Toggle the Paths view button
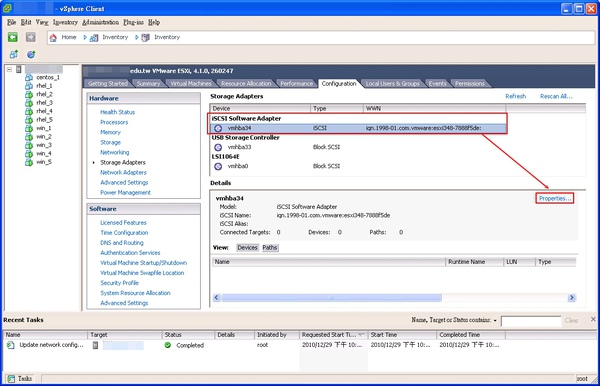This screenshot has height=386, width=600. point(270,248)
